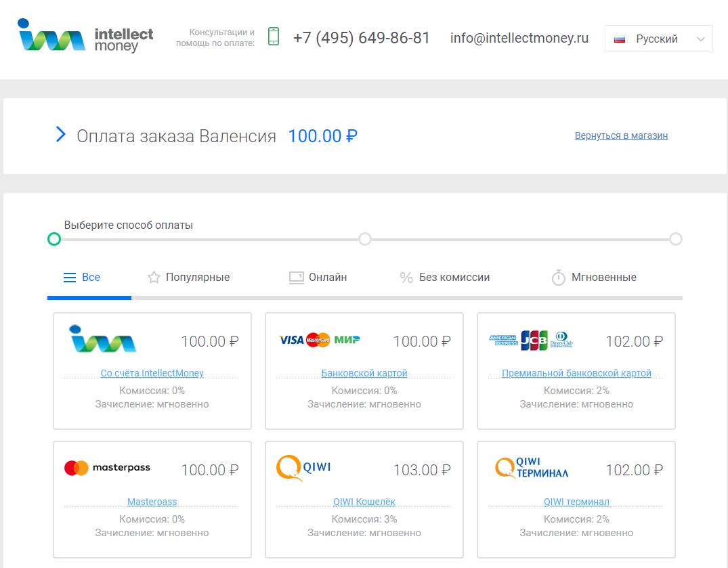Click the QIWI wallet logo
Viewport: 728px width, 568px height.
[303, 468]
